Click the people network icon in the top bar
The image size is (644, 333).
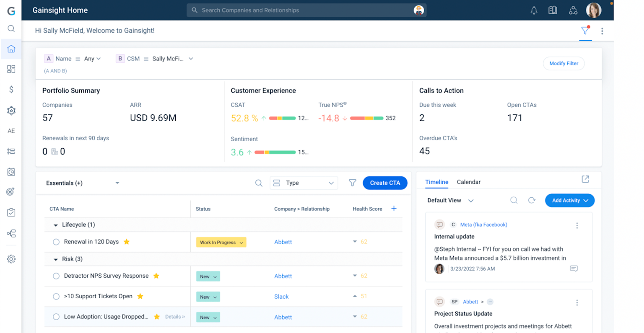click(x=573, y=10)
